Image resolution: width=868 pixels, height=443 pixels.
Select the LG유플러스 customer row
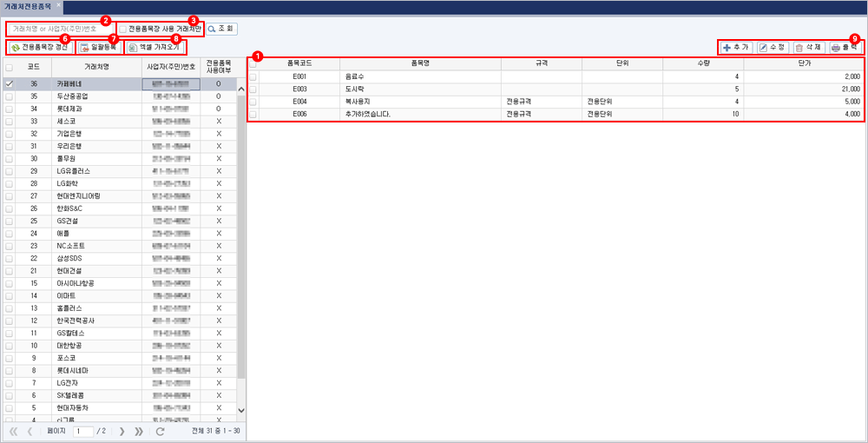(121, 171)
